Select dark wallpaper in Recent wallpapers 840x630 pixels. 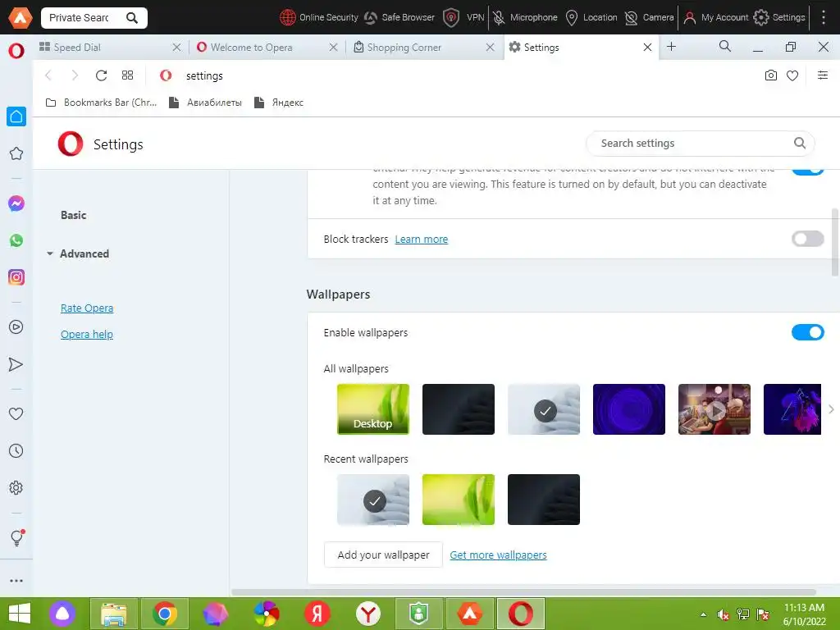click(543, 500)
